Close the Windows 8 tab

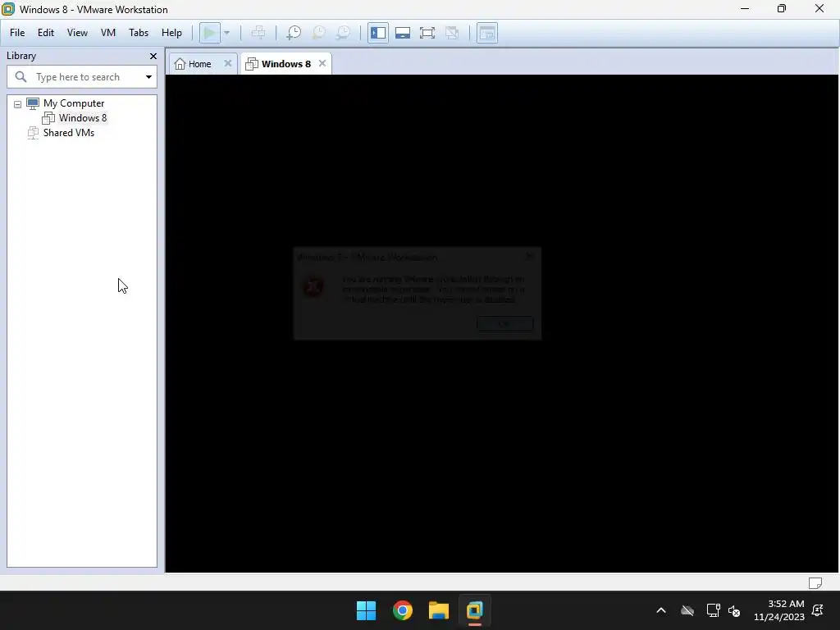pos(322,63)
